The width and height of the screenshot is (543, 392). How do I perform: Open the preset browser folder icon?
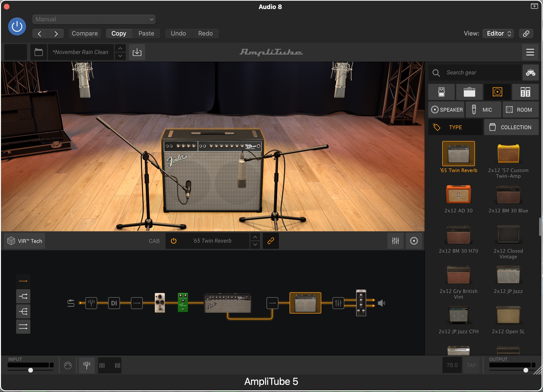(39, 52)
